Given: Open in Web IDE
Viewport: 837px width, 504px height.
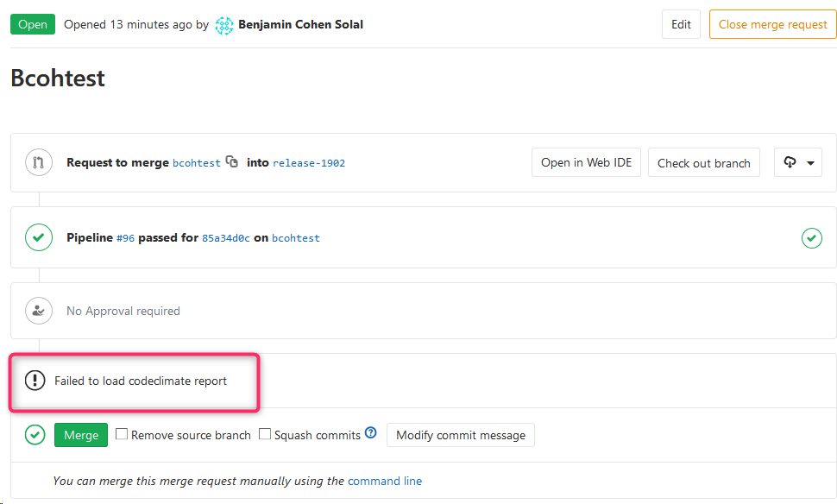Looking at the screenshot, I should click(586, 162).
